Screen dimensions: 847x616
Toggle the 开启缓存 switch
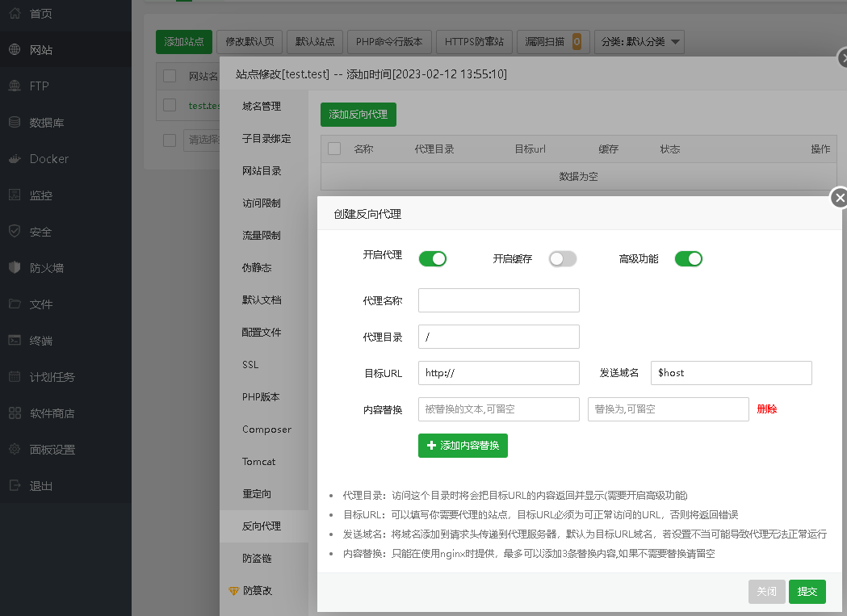tap(563, 259)
